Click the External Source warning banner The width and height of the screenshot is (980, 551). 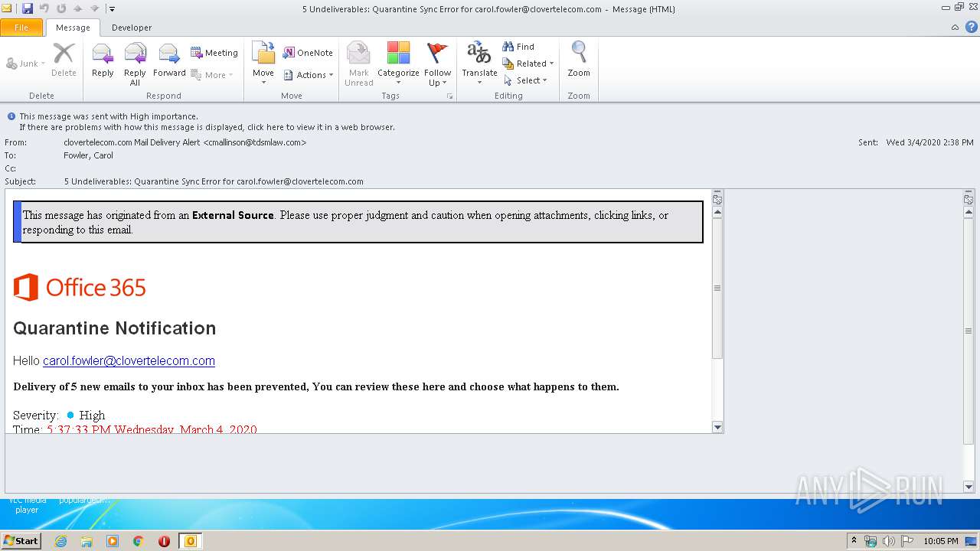tap(358, 222)
